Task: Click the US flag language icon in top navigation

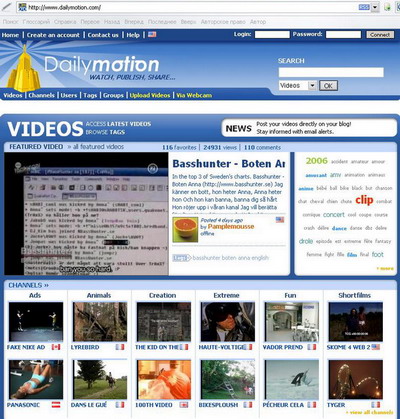Action: click(152, 34)
